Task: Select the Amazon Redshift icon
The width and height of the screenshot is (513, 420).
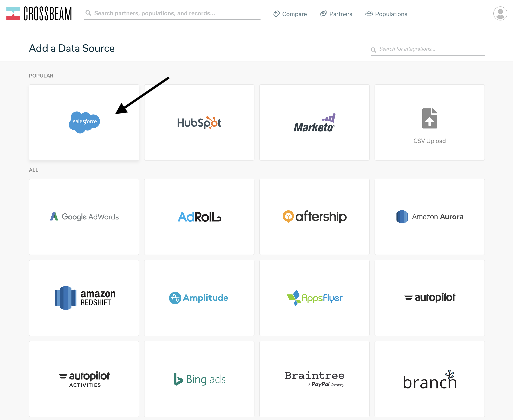Action: pyautogui.click(x=84, y=297)
